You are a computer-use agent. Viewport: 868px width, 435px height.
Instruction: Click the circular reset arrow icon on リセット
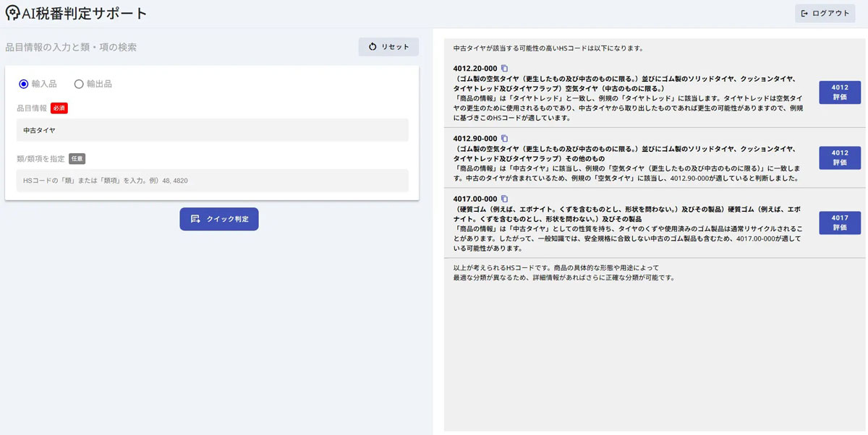(372, 46)
